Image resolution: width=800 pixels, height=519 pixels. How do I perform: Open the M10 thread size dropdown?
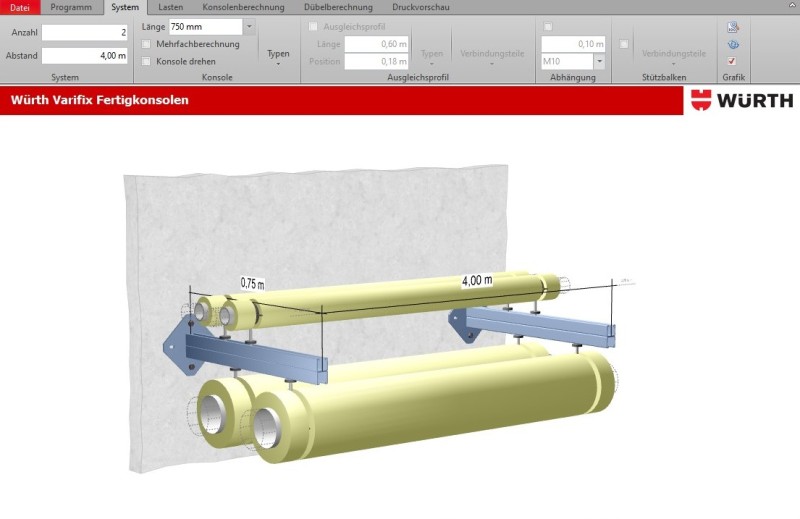point(599,61)
